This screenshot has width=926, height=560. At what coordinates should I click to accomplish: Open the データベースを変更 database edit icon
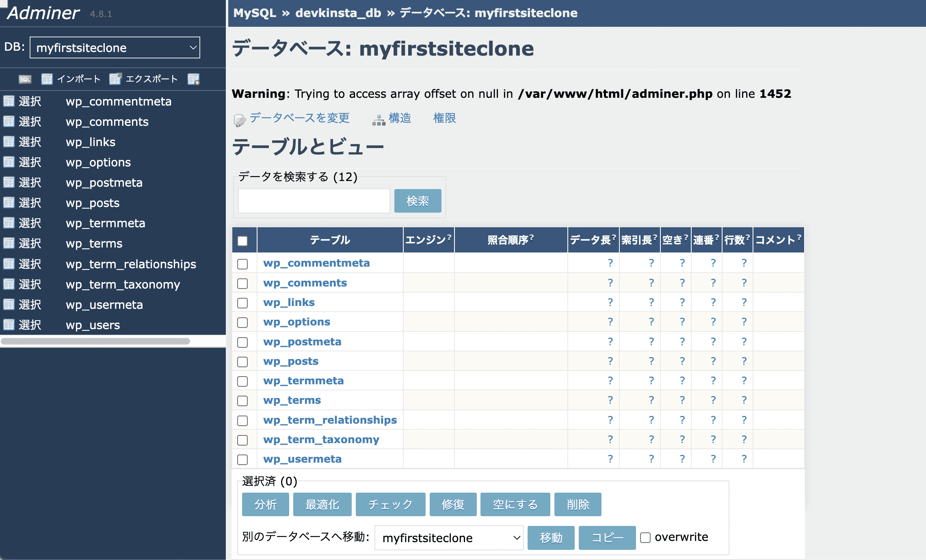(x=240, y=119)
